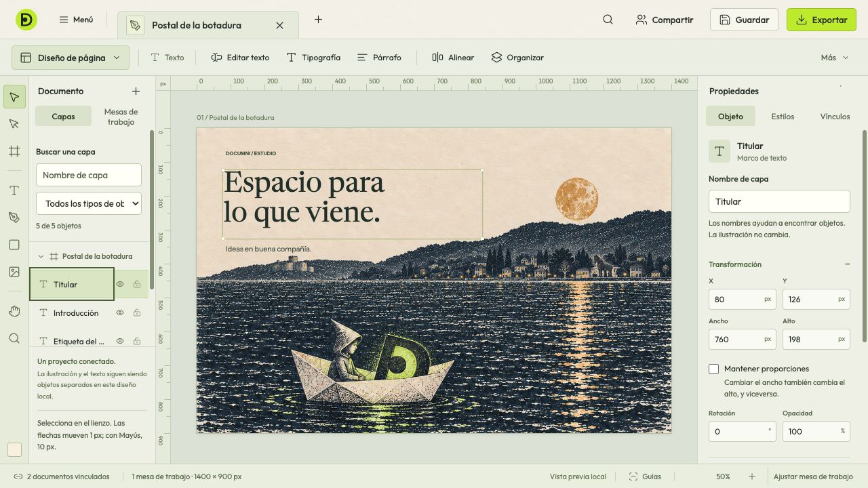Switch to Mesas de trabajo tab
Screen dimensions: 868x488
coord(121,117)
